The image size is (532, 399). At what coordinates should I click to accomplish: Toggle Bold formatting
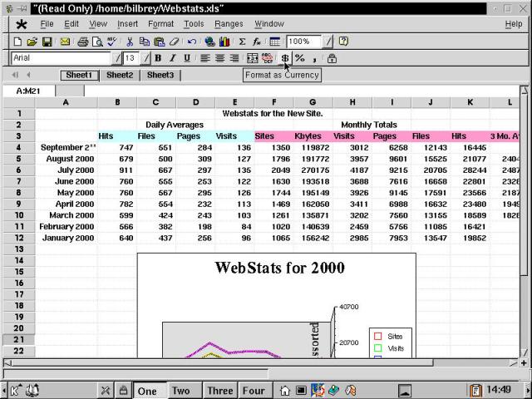pos(158,58)
